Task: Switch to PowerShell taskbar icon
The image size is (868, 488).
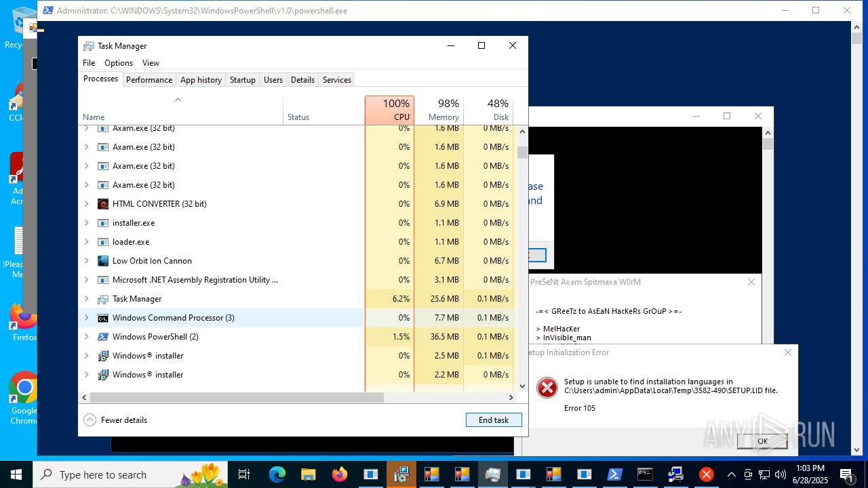Action: pyautogui.click(x=614, y=474)
